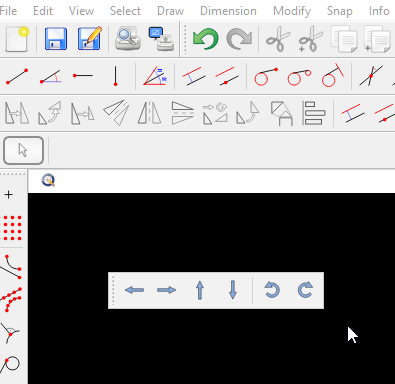The height and width of the screenshot is (384, 395).
Task: Click the plus crosshair icon in left dock
Action: coord(9,195)
